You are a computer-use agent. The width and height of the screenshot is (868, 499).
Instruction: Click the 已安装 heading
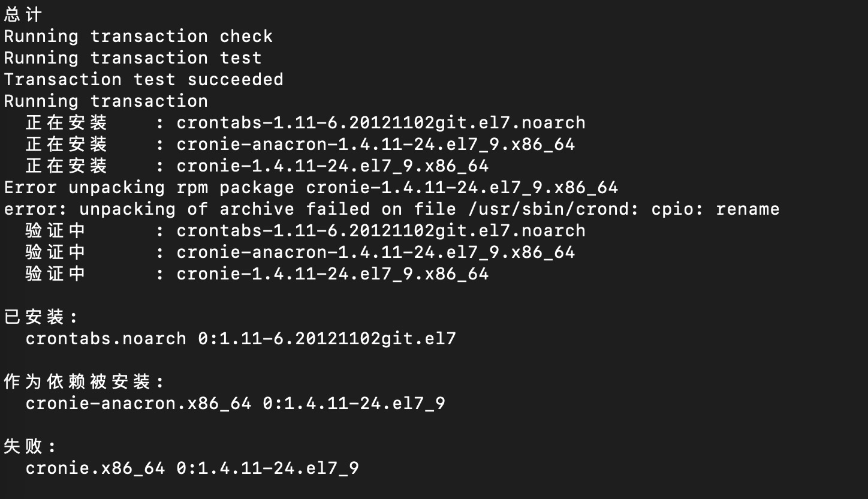41,317
